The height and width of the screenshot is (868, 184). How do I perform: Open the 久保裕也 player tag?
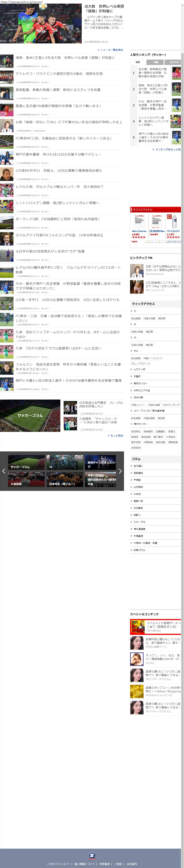tap(171, 437)
